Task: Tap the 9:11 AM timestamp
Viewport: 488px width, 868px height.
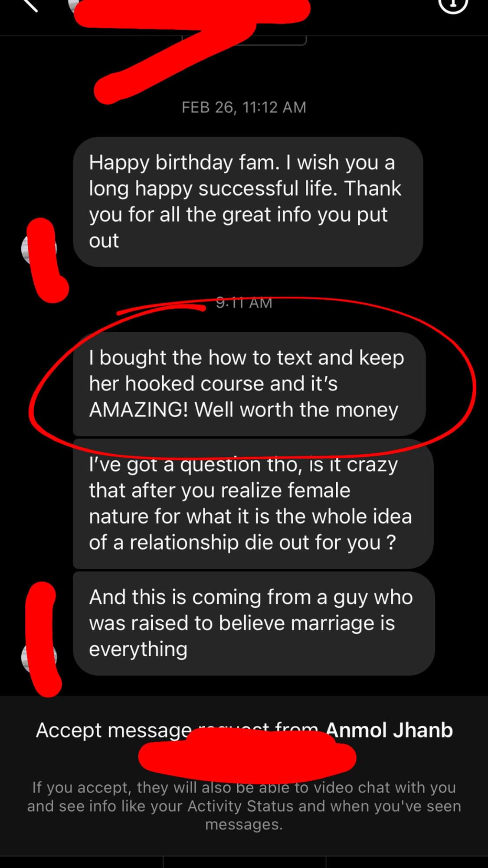Action: (244, 303)
